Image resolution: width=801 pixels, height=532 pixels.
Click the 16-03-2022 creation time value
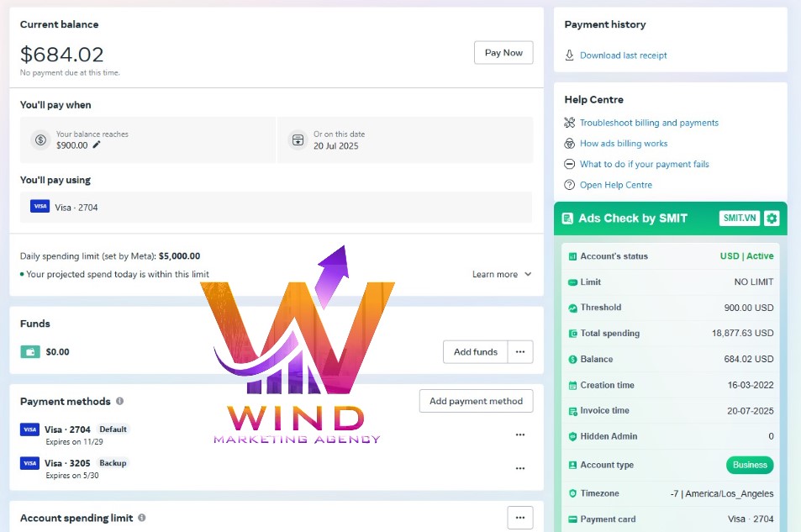(x=751, y=385)
